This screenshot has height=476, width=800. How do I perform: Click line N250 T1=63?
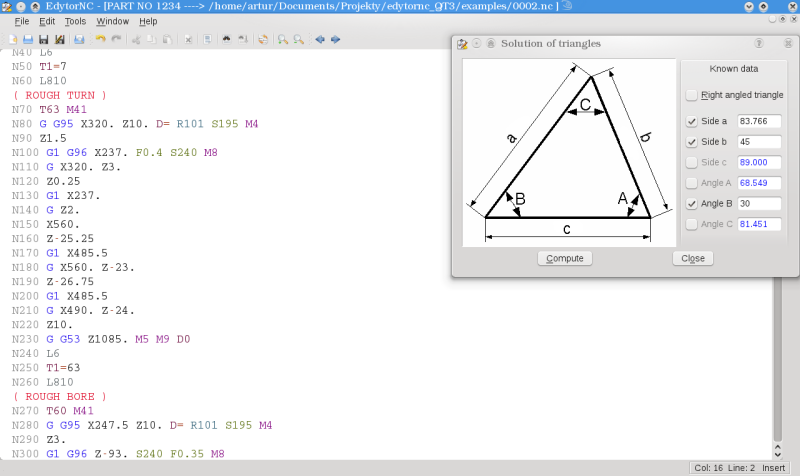(46, 368)
